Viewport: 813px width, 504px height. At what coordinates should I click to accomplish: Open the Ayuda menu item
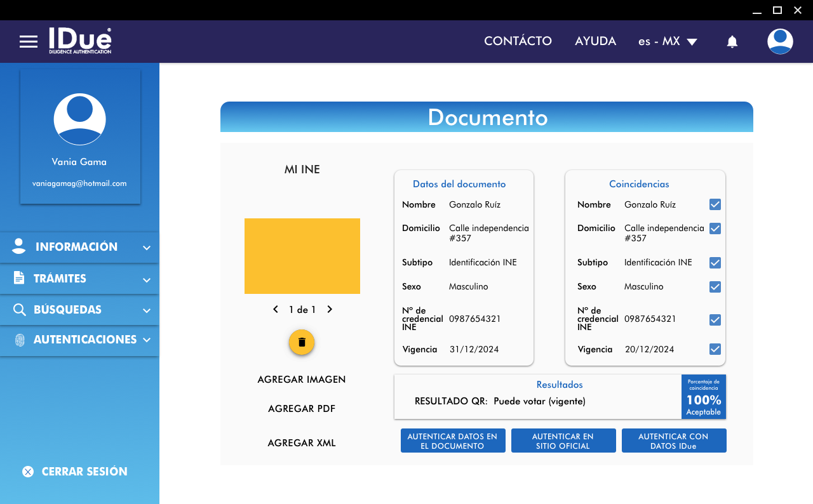coord(595,41)
